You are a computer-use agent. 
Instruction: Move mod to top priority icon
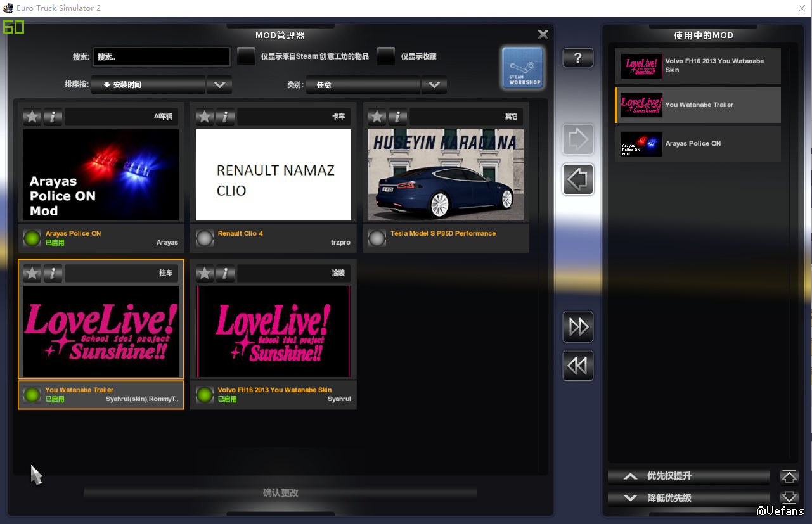click(789, 476)
